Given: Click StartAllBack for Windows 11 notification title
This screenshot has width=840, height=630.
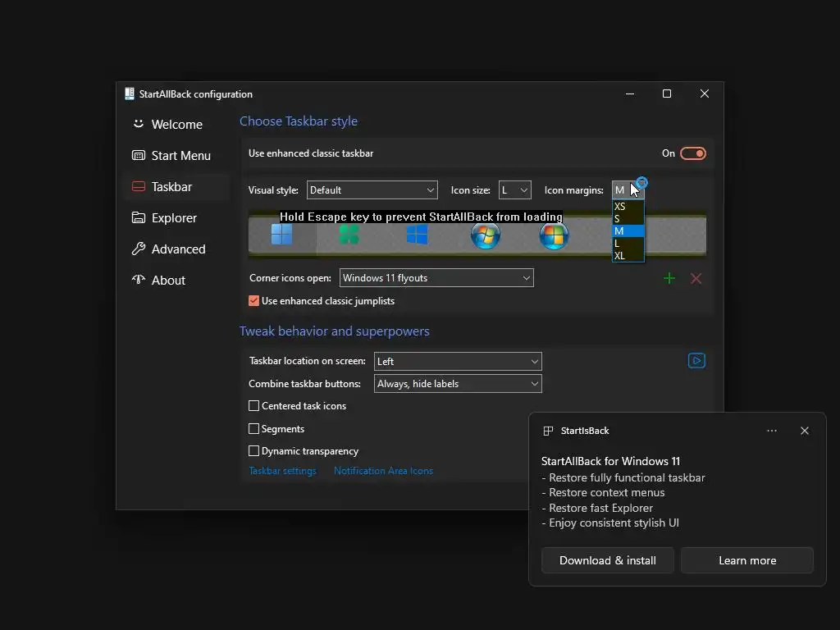Looking at the screenshot, I should pyautogui.click(x=610, y=461).
